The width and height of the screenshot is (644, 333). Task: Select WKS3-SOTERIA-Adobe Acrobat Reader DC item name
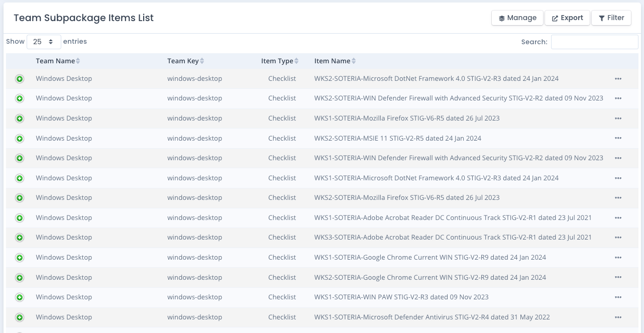point(453,237)
